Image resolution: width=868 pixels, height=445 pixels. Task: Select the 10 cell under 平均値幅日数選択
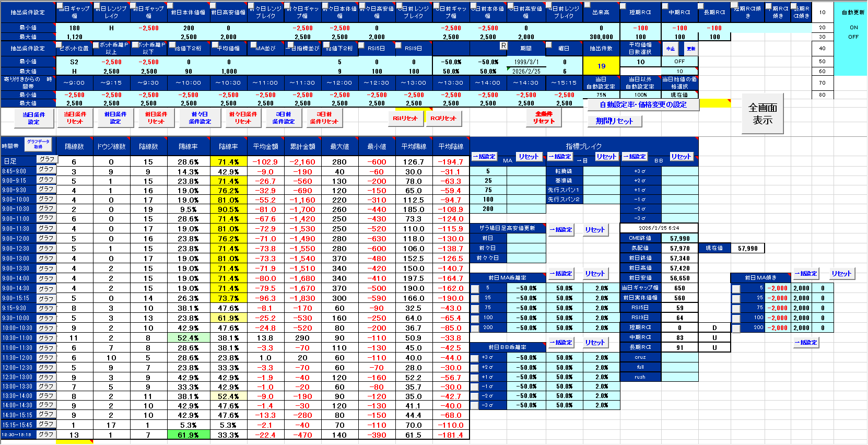(640, 62)
